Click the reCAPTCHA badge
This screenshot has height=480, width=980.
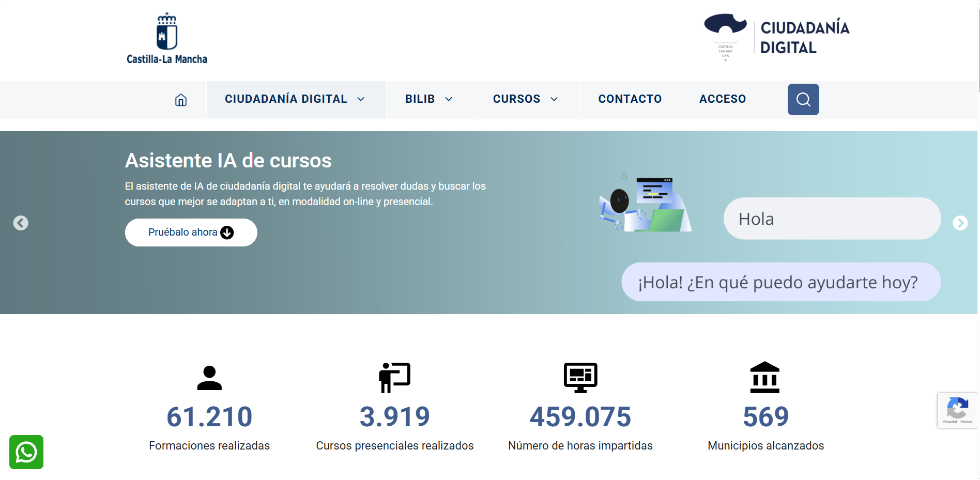point(957,410)
